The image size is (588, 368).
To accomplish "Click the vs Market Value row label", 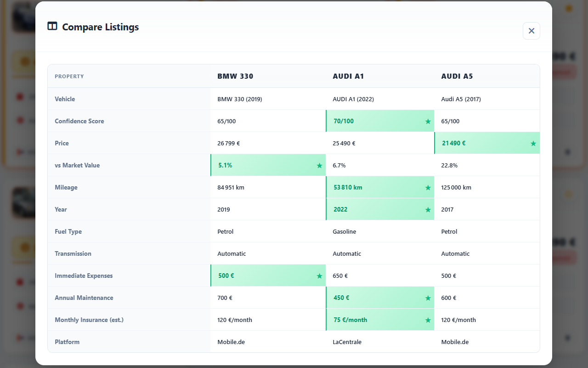I will [77, 165].
